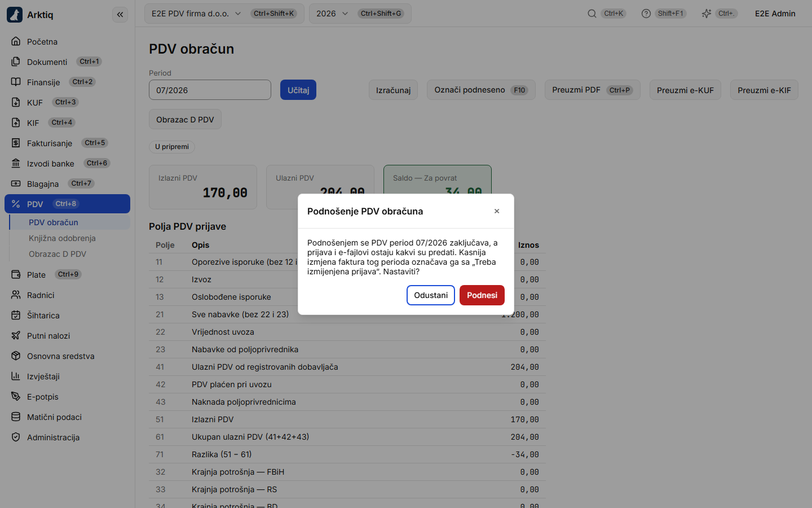Screen dimensions: 812x508
Task: Click the Preuzmi e-KIF button
Action: coord(764,90)
